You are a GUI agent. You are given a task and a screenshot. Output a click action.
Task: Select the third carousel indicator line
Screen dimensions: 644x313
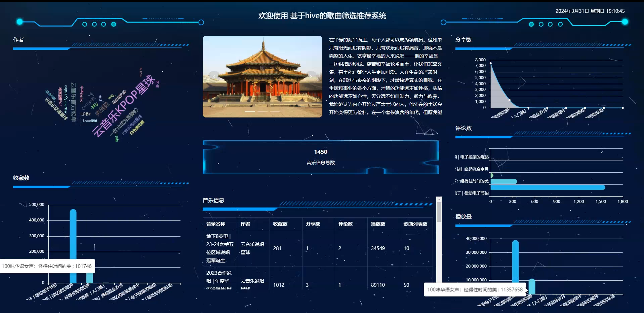[275, 111]
